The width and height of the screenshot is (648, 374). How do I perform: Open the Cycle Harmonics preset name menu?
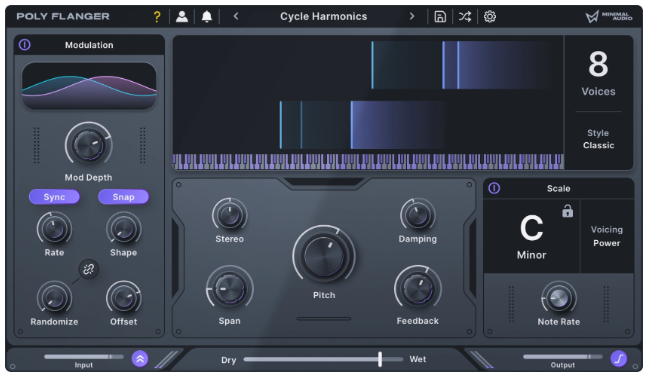click(x=324, y=17)
